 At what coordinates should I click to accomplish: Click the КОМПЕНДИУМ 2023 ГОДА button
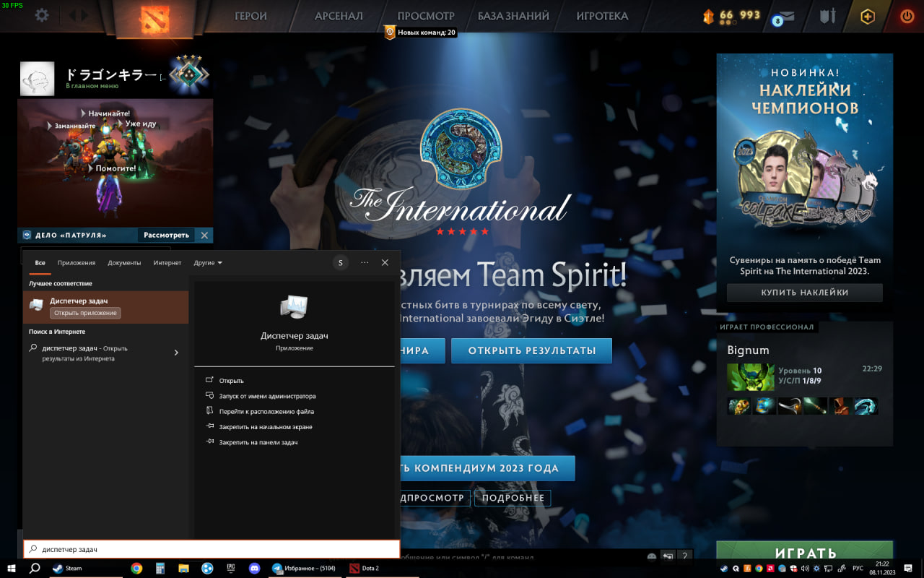(487, 468)
